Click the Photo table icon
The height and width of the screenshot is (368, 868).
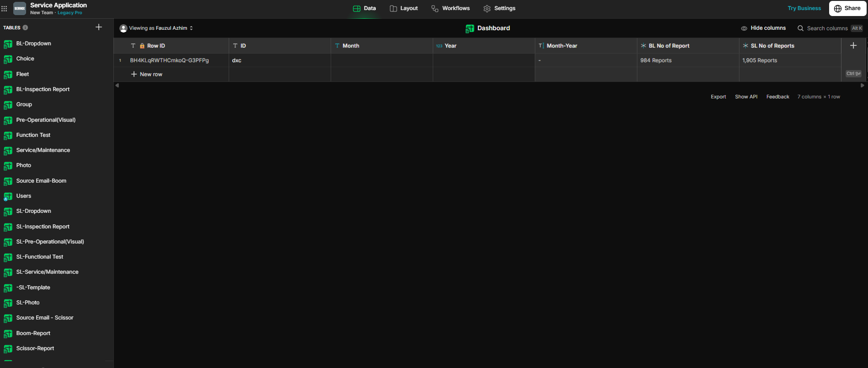click(8, 166)
